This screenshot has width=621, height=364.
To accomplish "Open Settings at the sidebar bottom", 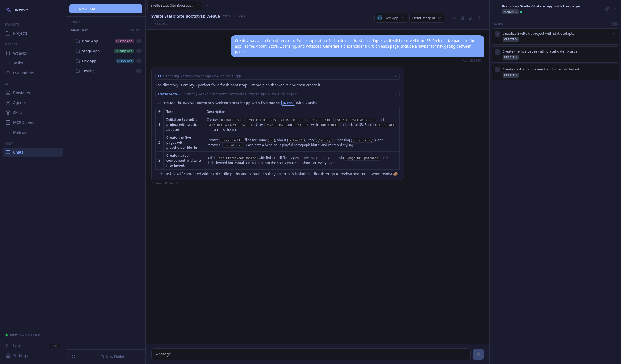I will coord(33,356).
